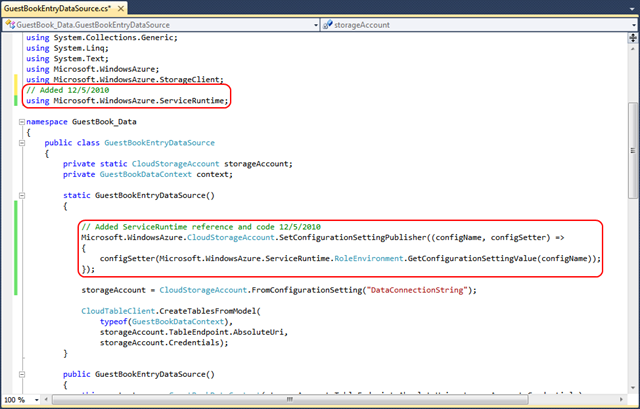Click 'public class GuestBookEntryDataSource' declaration
640x409 pixels.
(x=129, y=143)
